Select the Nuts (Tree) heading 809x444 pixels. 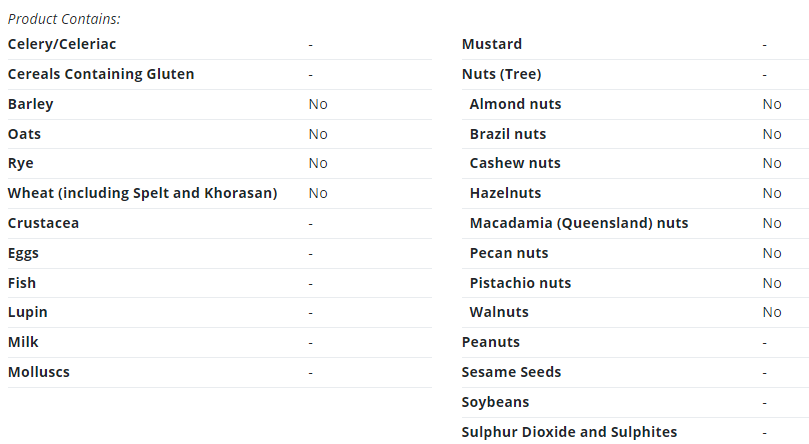[x=501, y=74]
